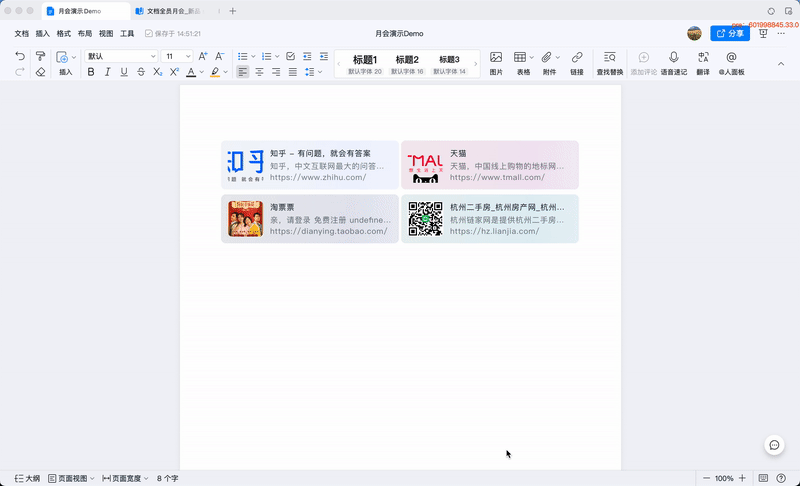Apply the yellow highlight color pen
The image size is (800, 486).
(x=215, y=72)
